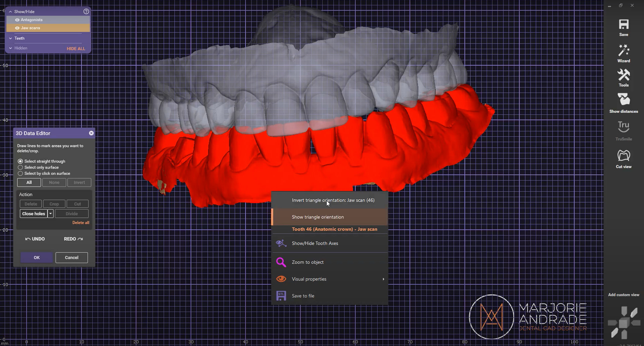Click the Save to file STL icon
Viewport: 644px width, 346px height.
click(x=281, y=295)
